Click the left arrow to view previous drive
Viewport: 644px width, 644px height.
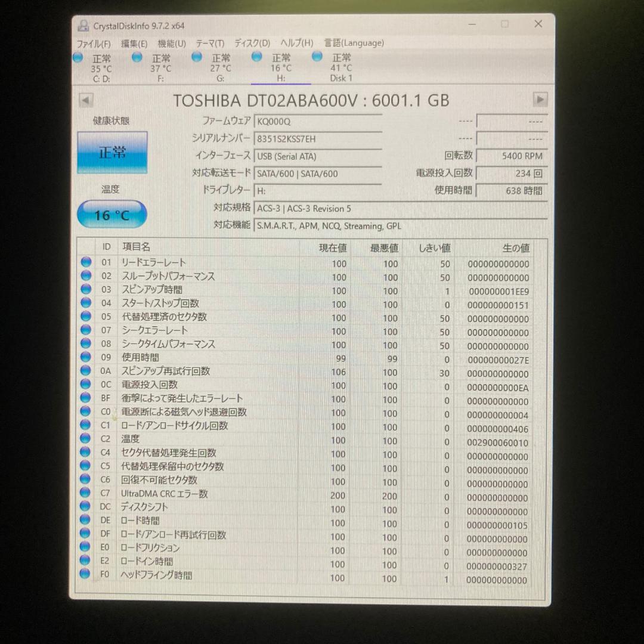pyautogui.click(x=85, y=100)
